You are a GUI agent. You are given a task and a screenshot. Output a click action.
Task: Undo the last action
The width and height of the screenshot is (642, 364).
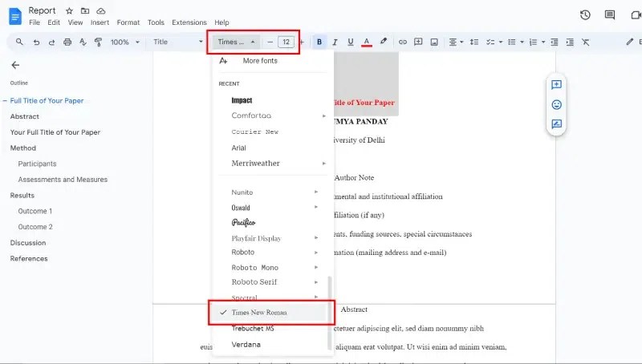click(x=36, y=42)
